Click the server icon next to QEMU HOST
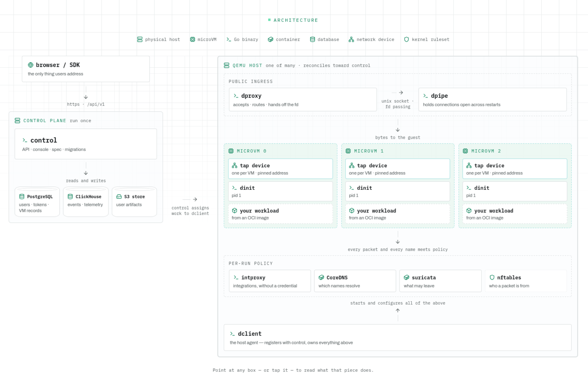This screenshot has height=383, width=588. [x=226, y=65]
